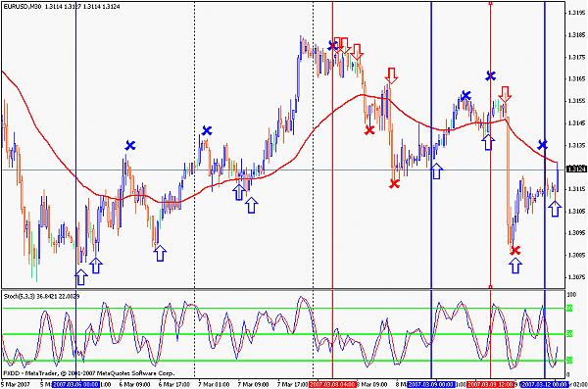
Task: Select red down arrow right of 2007.03.09 12:00 line
Action: [x=505, y=94]
